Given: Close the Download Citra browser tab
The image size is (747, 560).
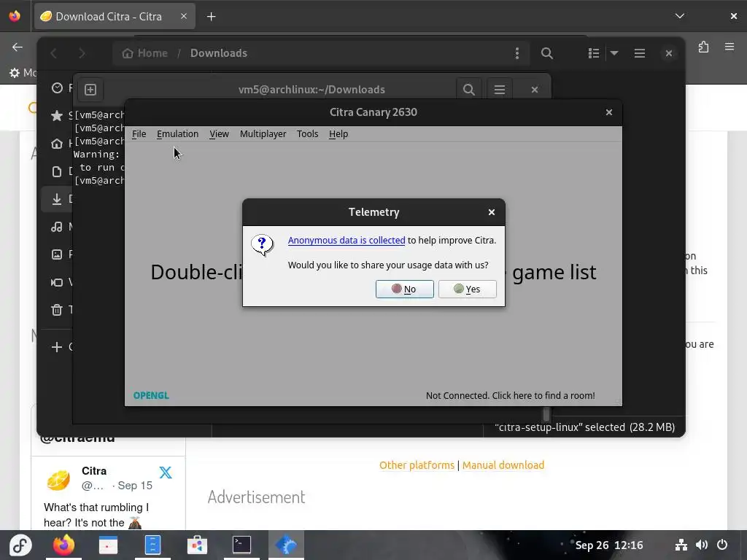Looking at the screenshot, I should (x=184, y=17).
